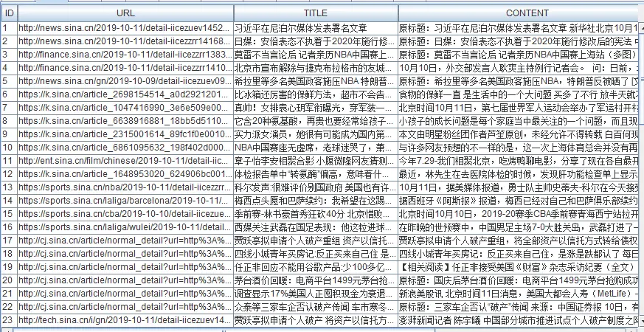Select the title starting '体检报告单中'
This screenshot has height=332, width=644.
[x=316, y=174]
